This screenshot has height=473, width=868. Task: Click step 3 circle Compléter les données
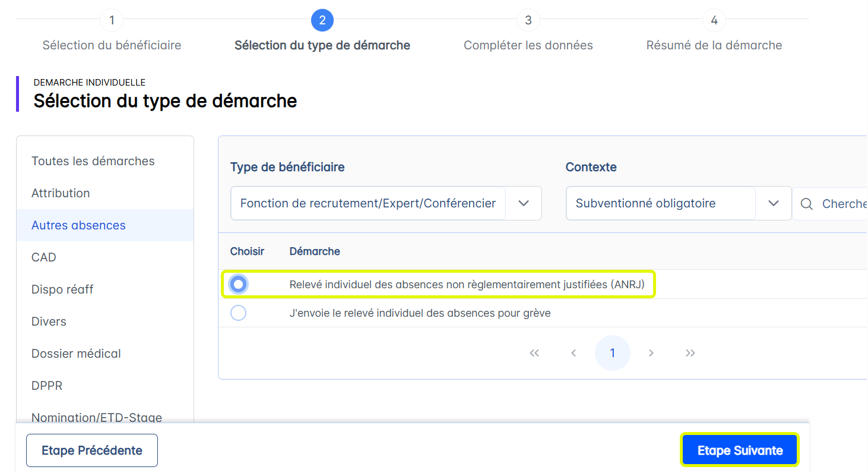(x=528, y=21)
